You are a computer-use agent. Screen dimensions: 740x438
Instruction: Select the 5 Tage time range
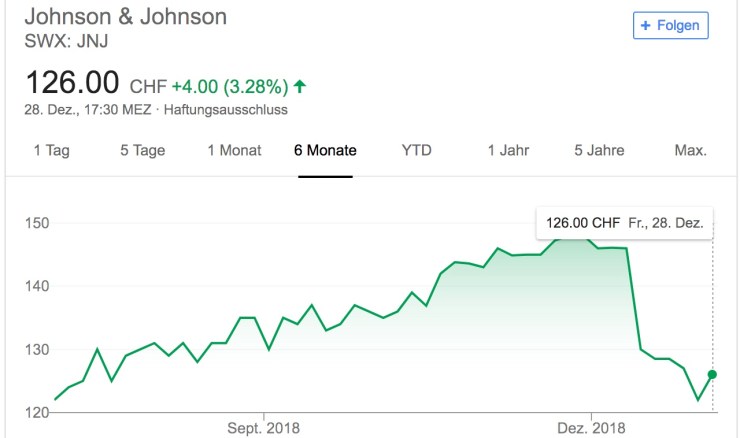click(x=142, y=151)
